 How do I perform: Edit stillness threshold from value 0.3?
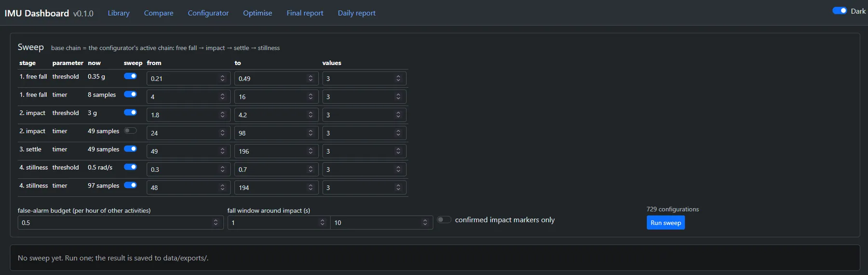click(x=188, y=169)
